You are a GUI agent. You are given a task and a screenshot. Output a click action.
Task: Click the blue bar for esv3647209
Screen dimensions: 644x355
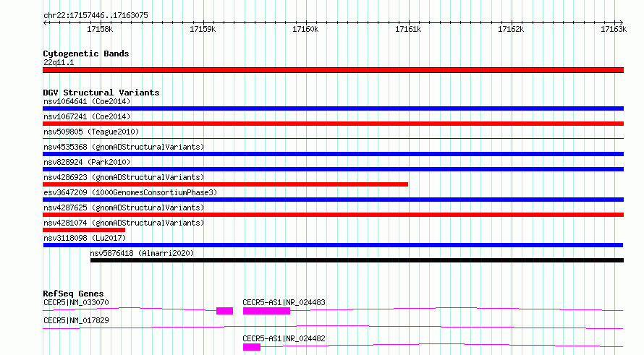point(333,200)
